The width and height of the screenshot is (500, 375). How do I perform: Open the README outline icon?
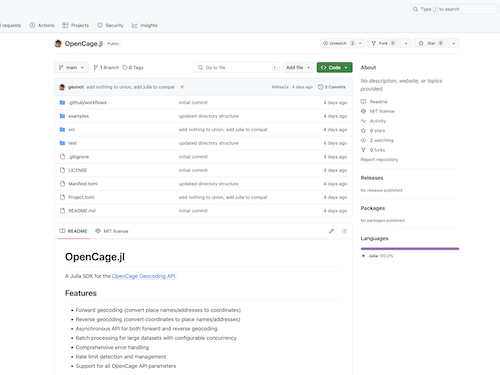coord(344,231)
